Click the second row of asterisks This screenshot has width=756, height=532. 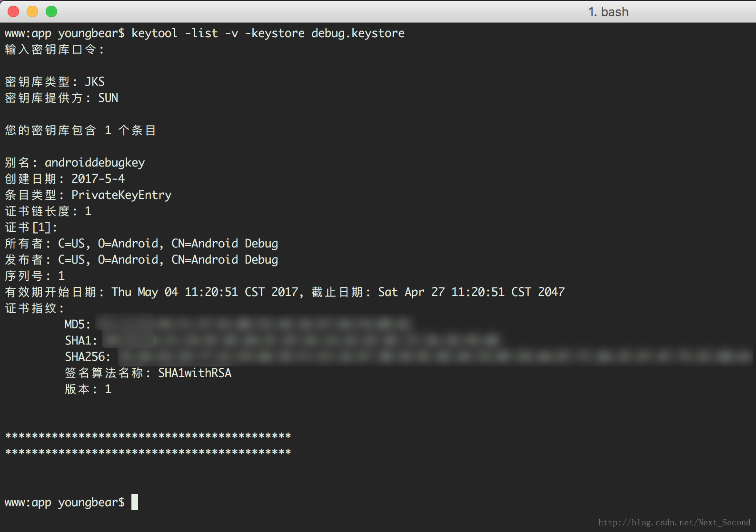[148, 452]
